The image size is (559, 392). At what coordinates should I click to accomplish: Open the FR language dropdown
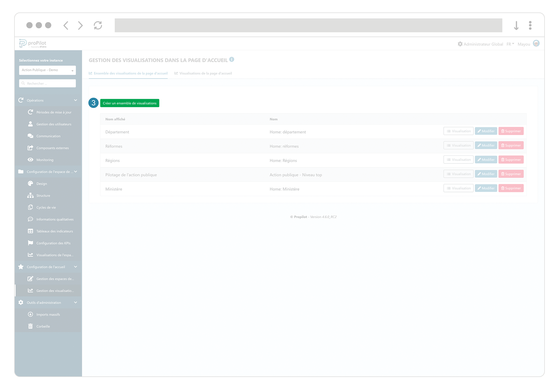click(510, 44)
